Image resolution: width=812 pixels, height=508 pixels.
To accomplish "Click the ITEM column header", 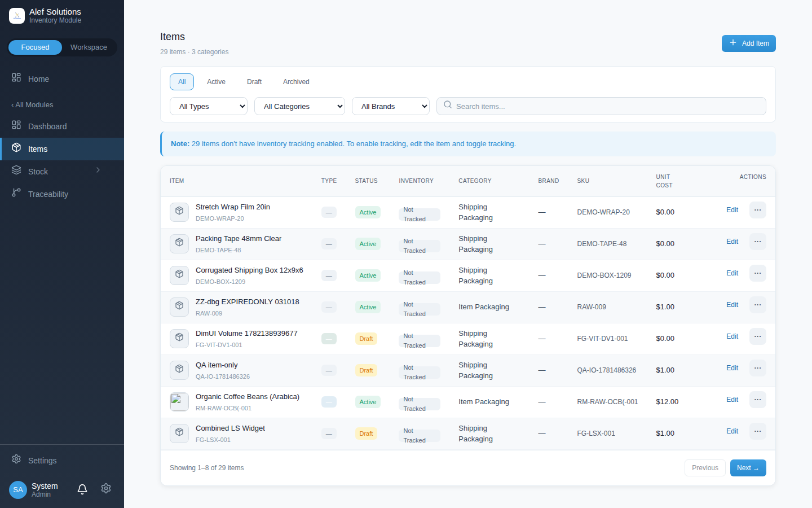I will coord(177,181).
